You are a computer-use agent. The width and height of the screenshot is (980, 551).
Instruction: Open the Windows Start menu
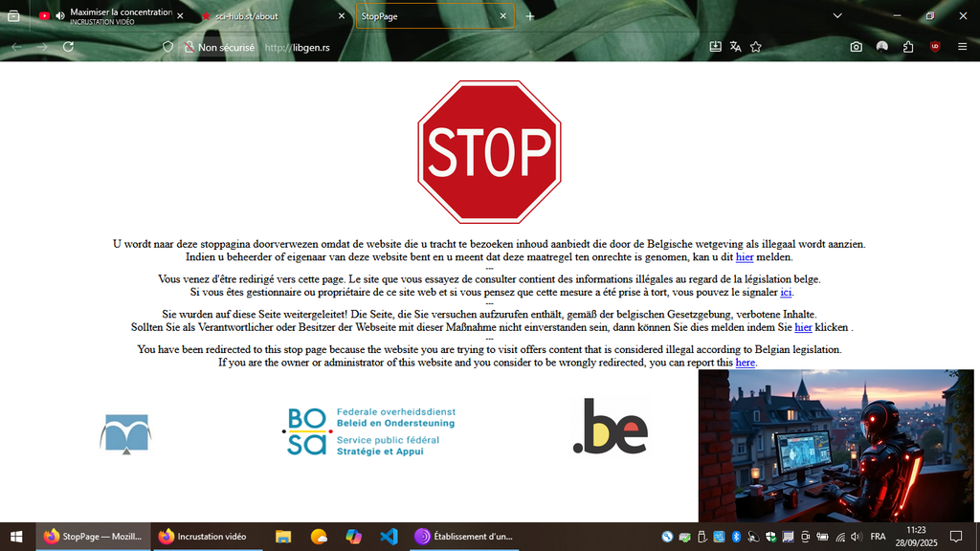pyautogui.click(x=17, y=537)
